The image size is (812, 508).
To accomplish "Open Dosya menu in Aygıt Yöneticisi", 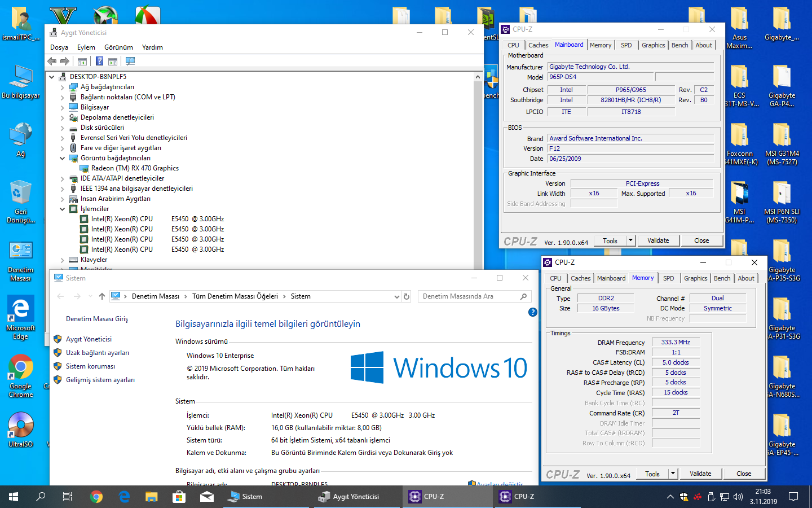I will pos(59,47).
